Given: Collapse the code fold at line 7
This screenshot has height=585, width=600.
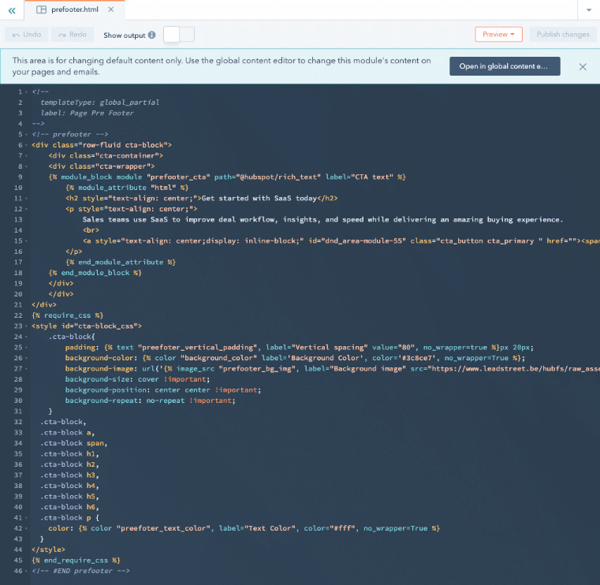Looking at the screenshot, I should [x=26, y=156].
